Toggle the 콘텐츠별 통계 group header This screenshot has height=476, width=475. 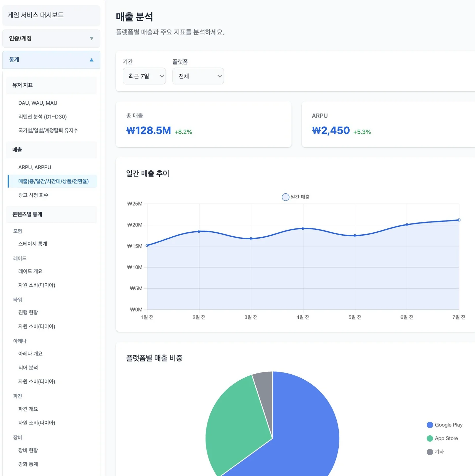coord(51,214)
